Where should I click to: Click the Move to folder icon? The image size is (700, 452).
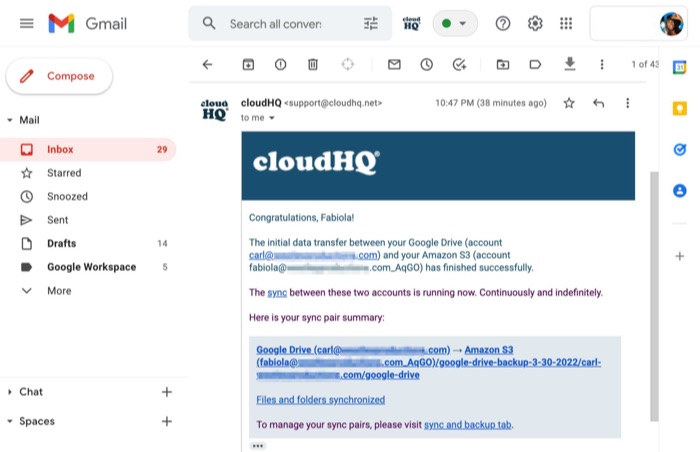[503, 65]
